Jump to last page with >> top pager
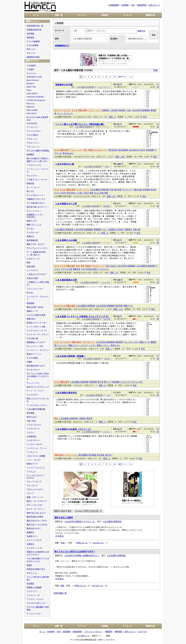The width and height of the screenshot is (186, 644). pyautogui.click(x=131, y=77)
